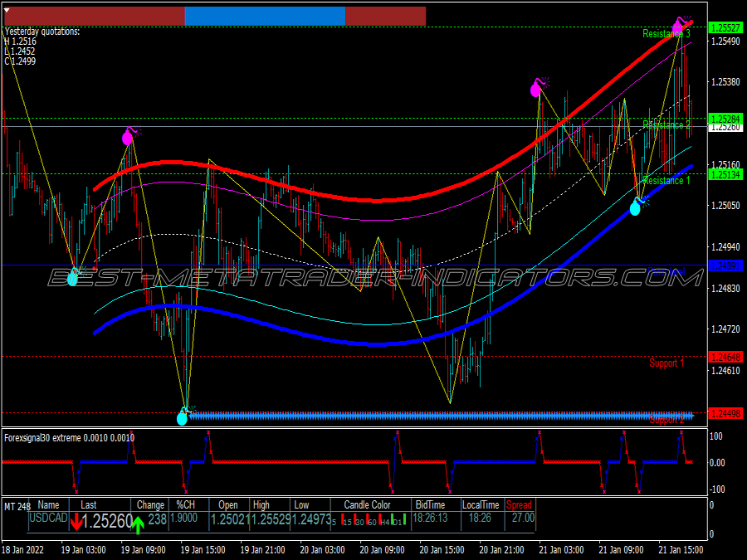Click the cyan bomb marker on the Support 2 line
Image resolution: width=747 pixels, height=560 pixels.
pyautogui.click(x=184, y=416)
